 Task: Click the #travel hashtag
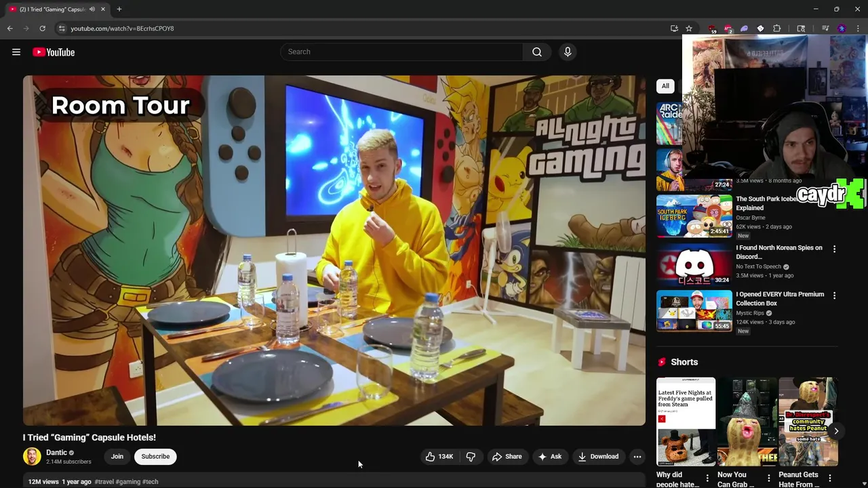[x=104, y=482]
